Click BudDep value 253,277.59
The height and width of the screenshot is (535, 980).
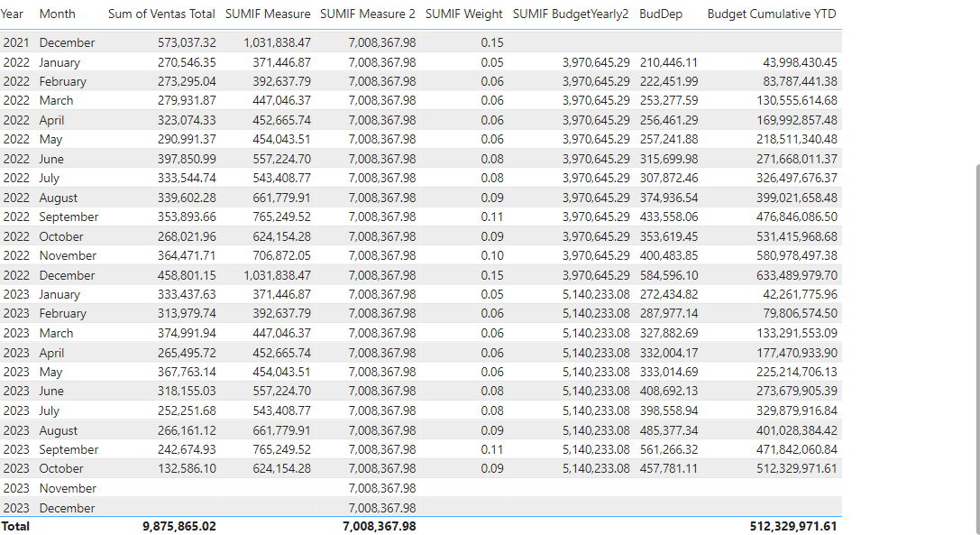pyautogui.click(x=669, y=100)
